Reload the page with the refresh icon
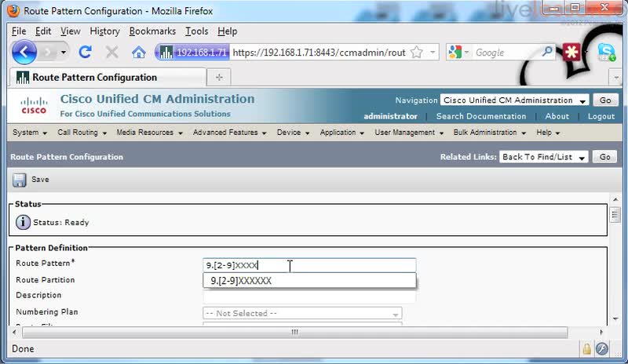Screen dimensions: 628x364 click(85, 52)
